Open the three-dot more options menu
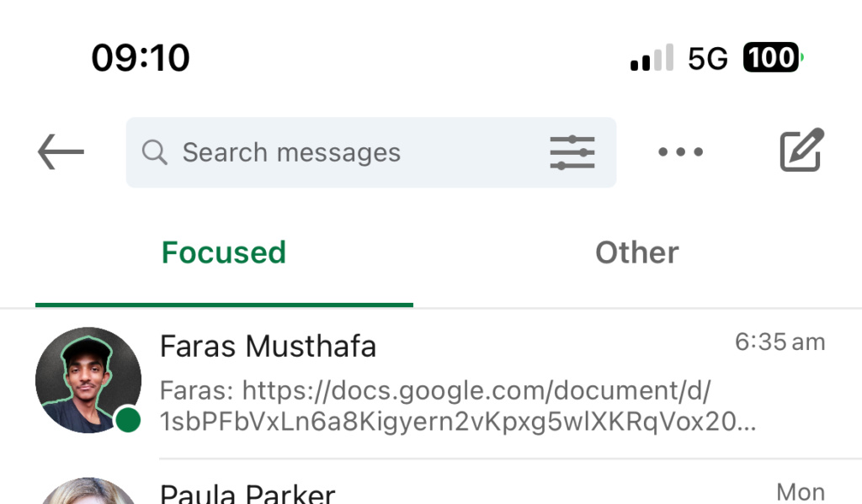This screenshot has width=862, height=504. [680, 152]
